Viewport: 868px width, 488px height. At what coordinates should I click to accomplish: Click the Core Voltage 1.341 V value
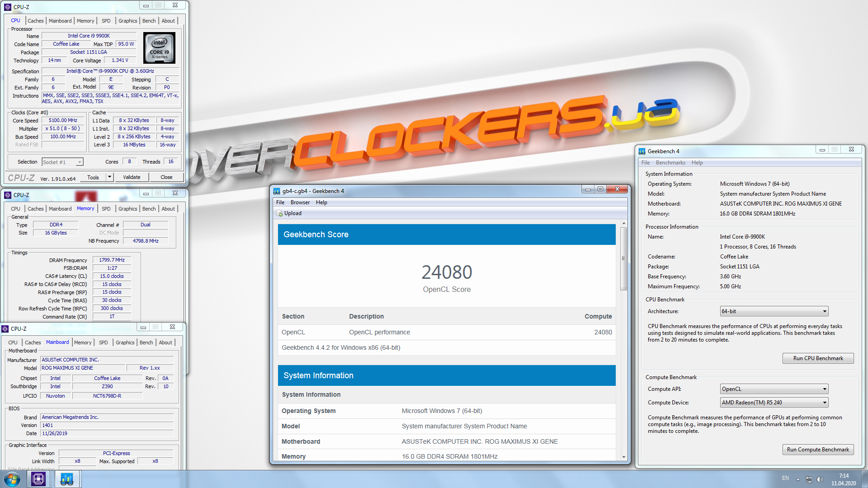coord(120,60)
